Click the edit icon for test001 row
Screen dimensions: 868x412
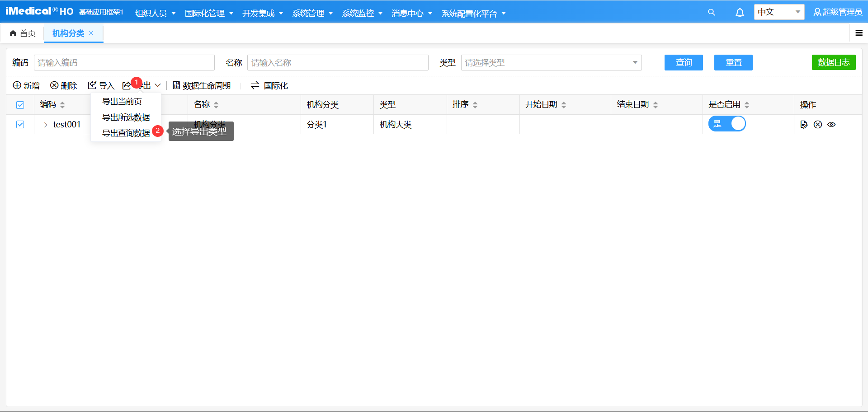(804, 124)
